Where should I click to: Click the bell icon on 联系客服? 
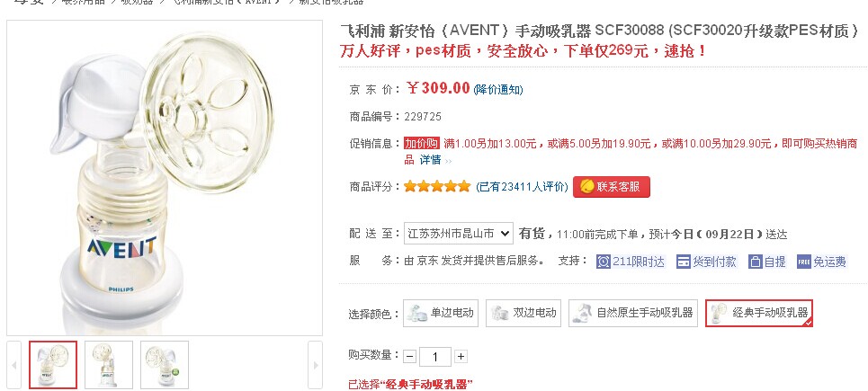tap(586, 187)
